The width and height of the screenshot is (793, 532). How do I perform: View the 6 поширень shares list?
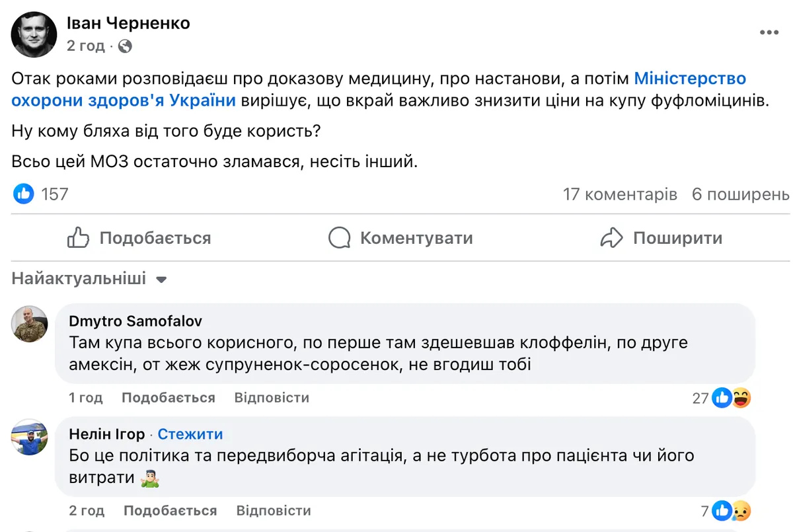pyautogui.click(x=740, y=194)
